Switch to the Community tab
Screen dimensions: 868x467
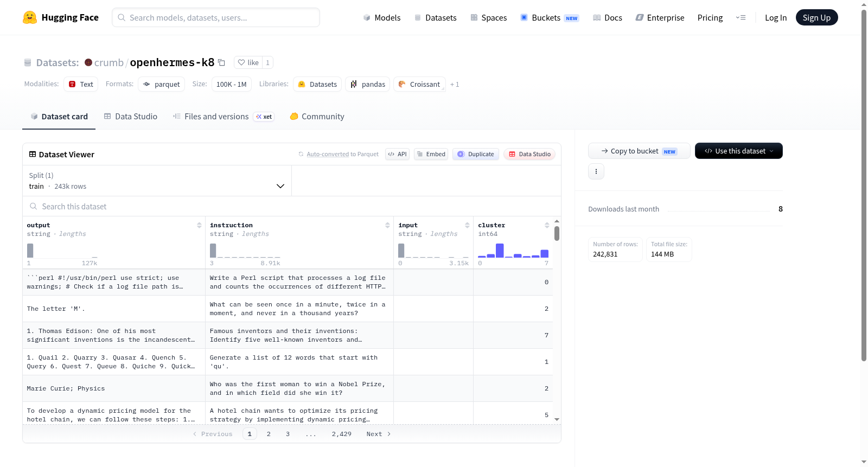point(317,116)
